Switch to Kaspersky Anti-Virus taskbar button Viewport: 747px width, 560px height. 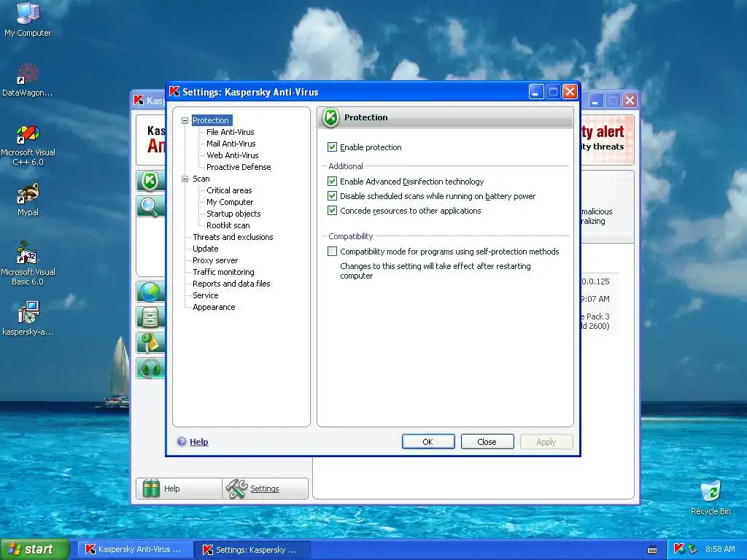coord(135,549)
